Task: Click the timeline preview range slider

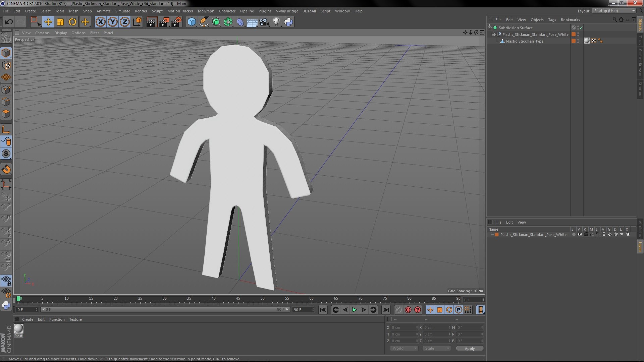Action: [x=165, y=309]
